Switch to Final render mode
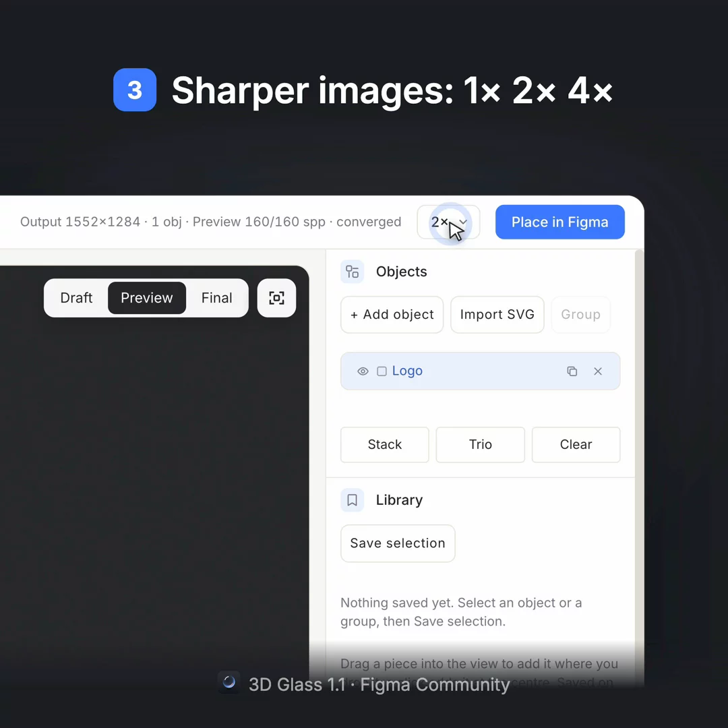 tap(217, 298)
